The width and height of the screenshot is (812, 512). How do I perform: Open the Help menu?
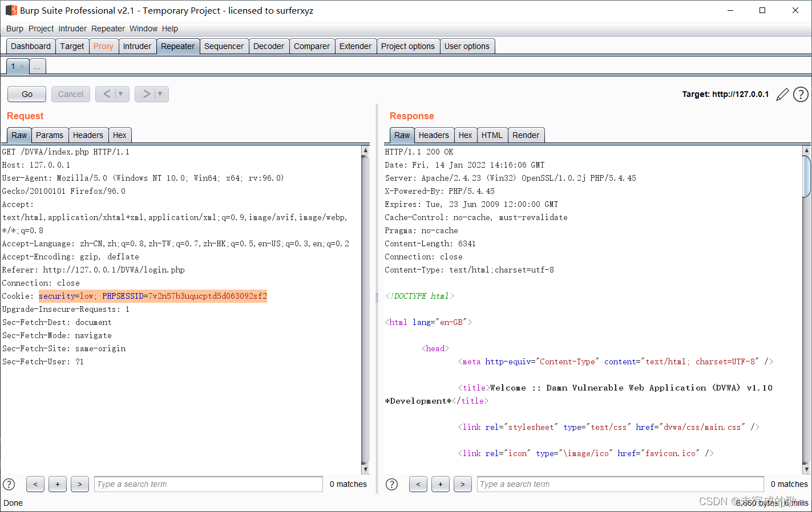[170, 29]
